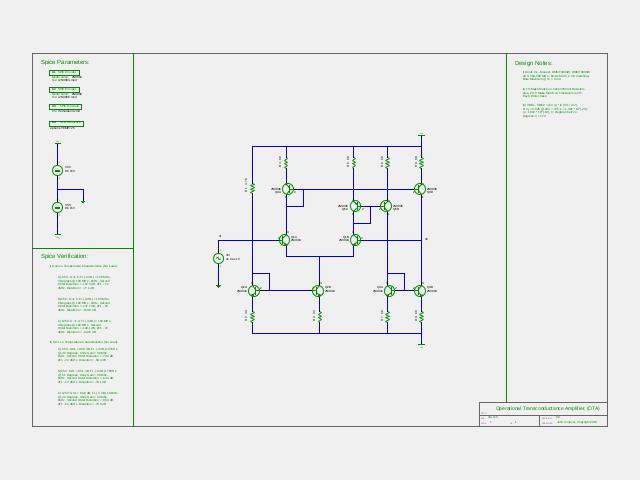Select the diode-connected transistor at top left
Image resolution: width=640 pixels, height=480 pixels.
pos(288,189)
